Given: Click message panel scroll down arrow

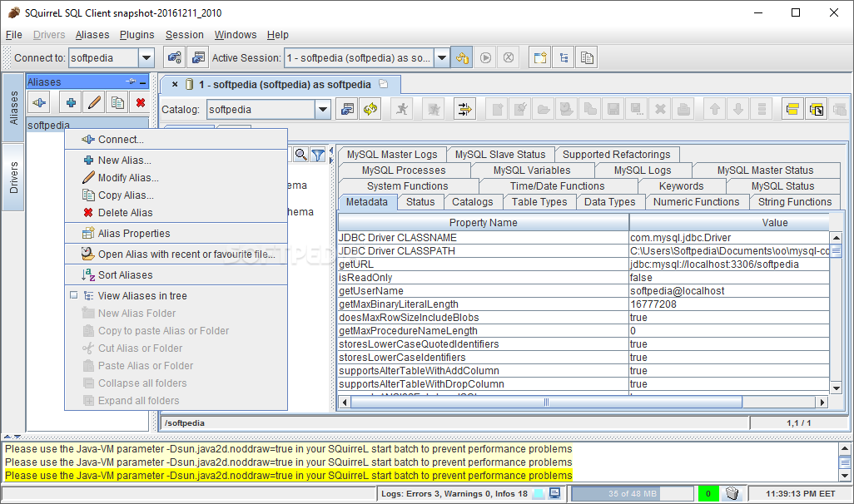Looking at the screenshot, I should click(845, 476).
